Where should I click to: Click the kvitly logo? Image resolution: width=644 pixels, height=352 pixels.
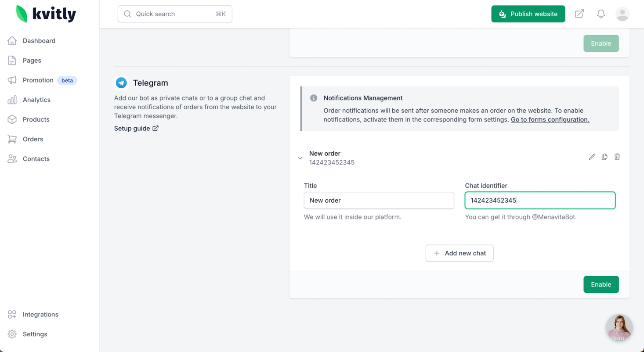tap(46, 14)
